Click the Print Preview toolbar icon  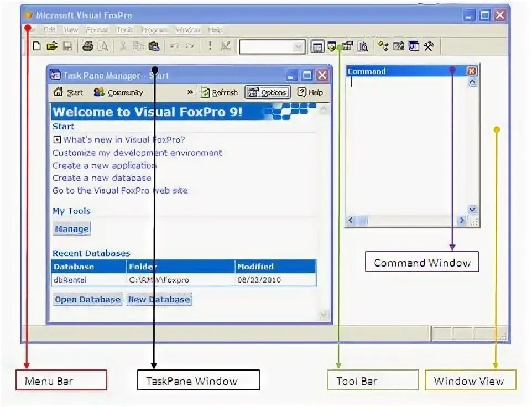pos(103,46)
